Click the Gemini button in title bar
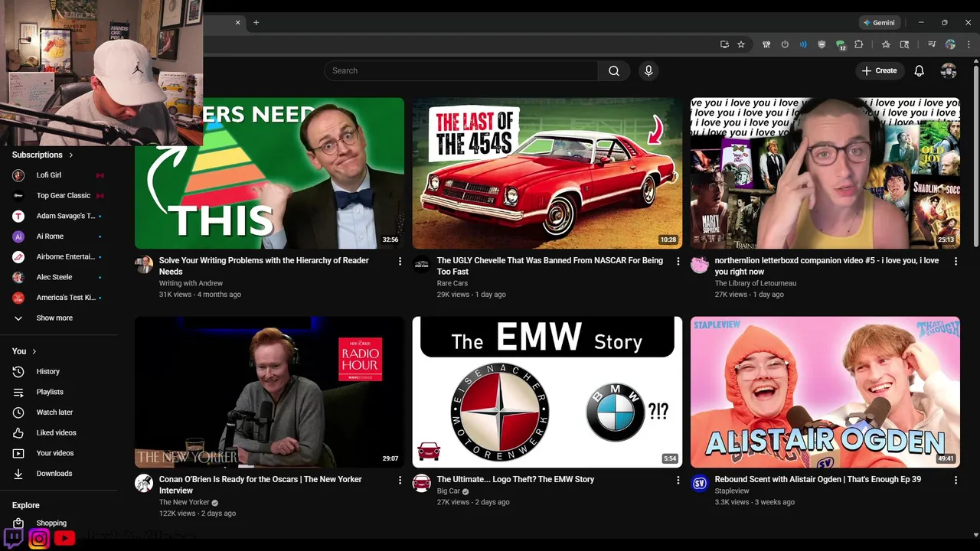 (878, 22)
